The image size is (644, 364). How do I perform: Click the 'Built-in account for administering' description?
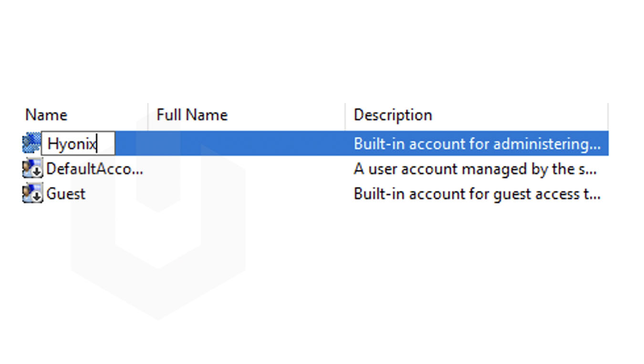477,144
